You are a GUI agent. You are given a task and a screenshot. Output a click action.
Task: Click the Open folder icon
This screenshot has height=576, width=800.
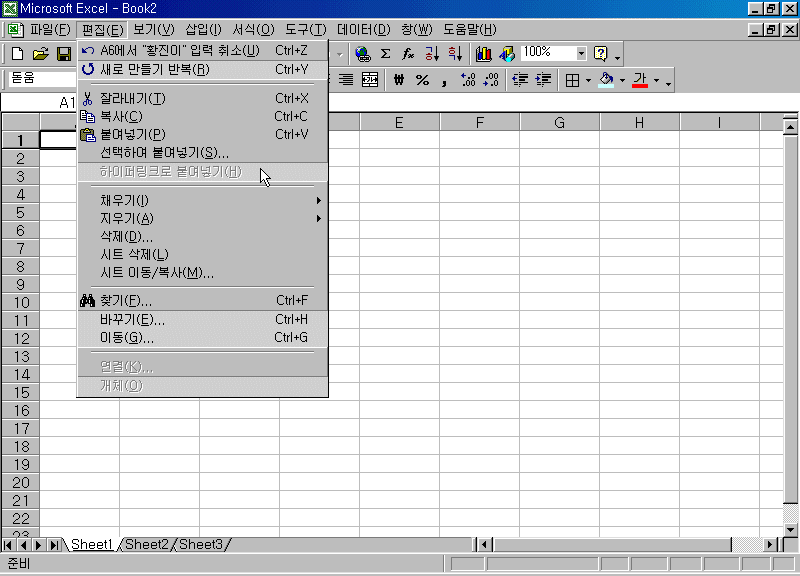(x=40, y=54)
